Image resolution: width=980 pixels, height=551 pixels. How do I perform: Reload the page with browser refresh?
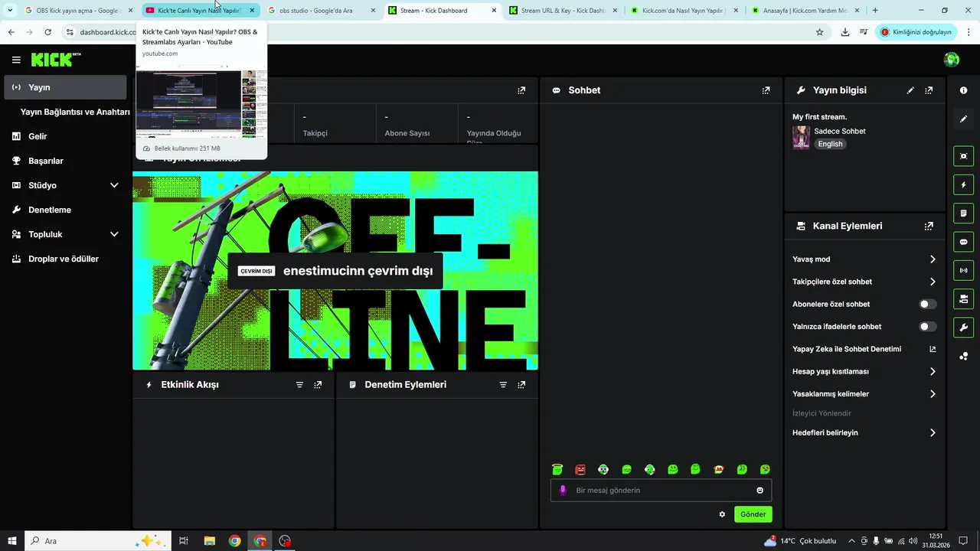tap(47, 32)
